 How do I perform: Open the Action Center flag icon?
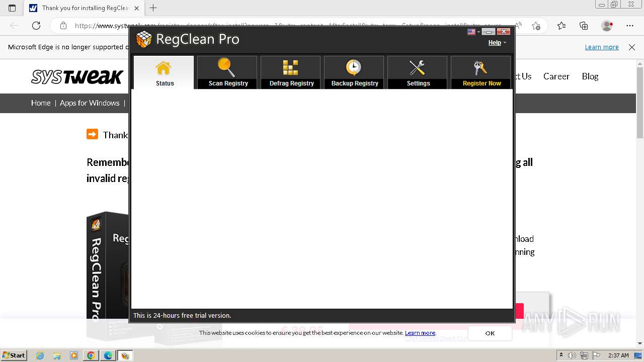point(596,355)
